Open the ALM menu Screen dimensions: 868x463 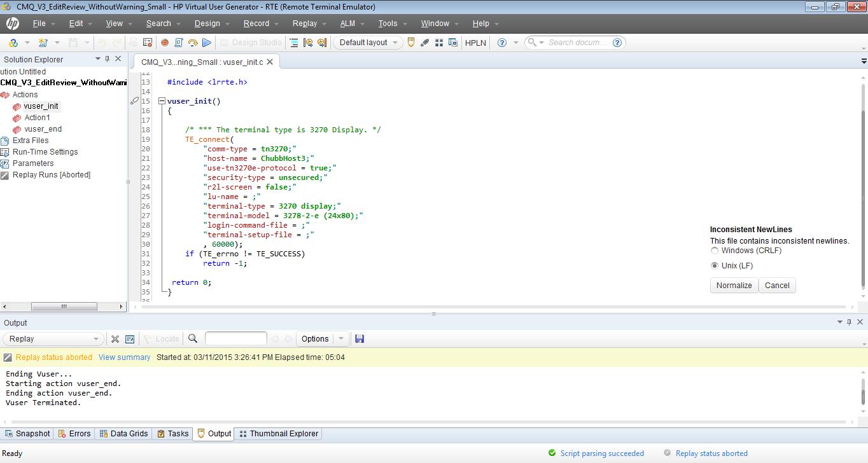pos(347,24)
